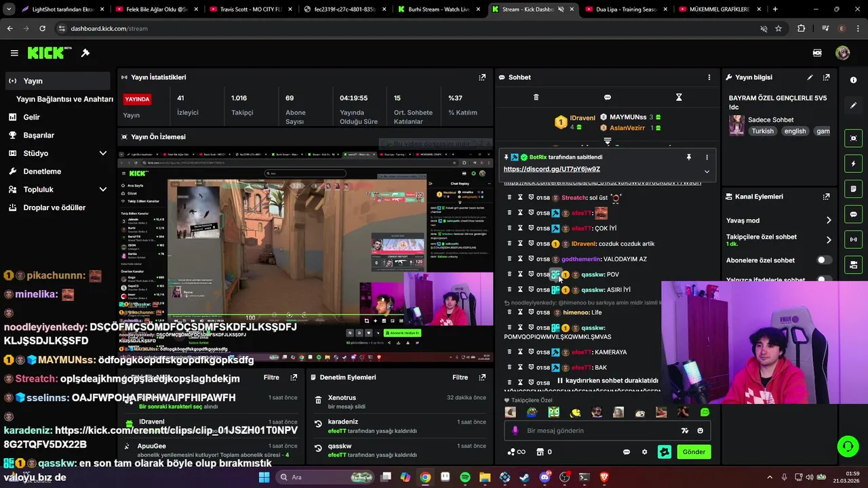Send message with the Gönder button
The width and height of the screenshot is (868, 488).
click(x=694, y=452)
